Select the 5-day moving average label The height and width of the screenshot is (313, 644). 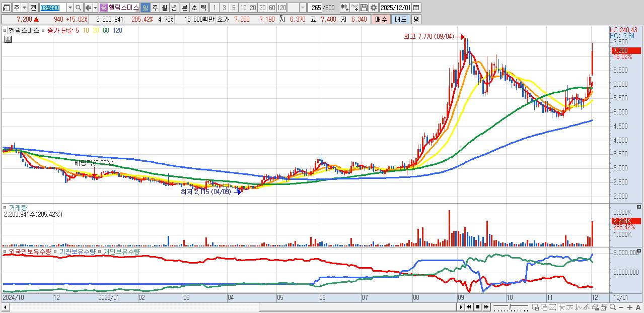77,30
